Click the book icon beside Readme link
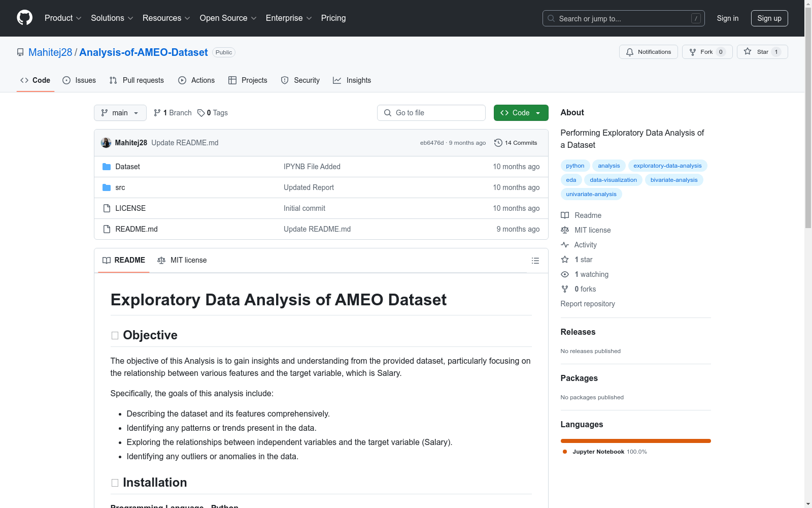The height and width of the screenshot is (508, 812). pyautogui.click(x=565, y=215)
